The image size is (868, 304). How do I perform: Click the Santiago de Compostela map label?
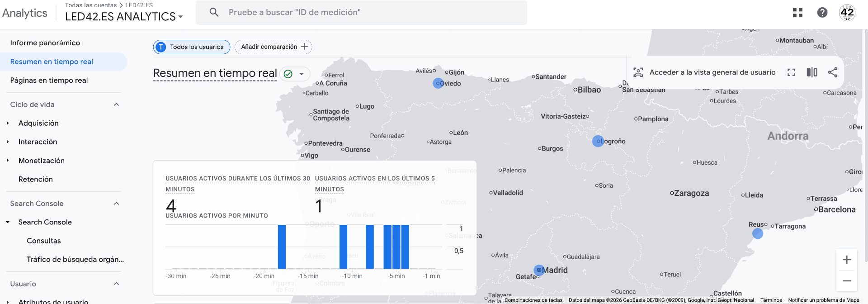point(331,115)
